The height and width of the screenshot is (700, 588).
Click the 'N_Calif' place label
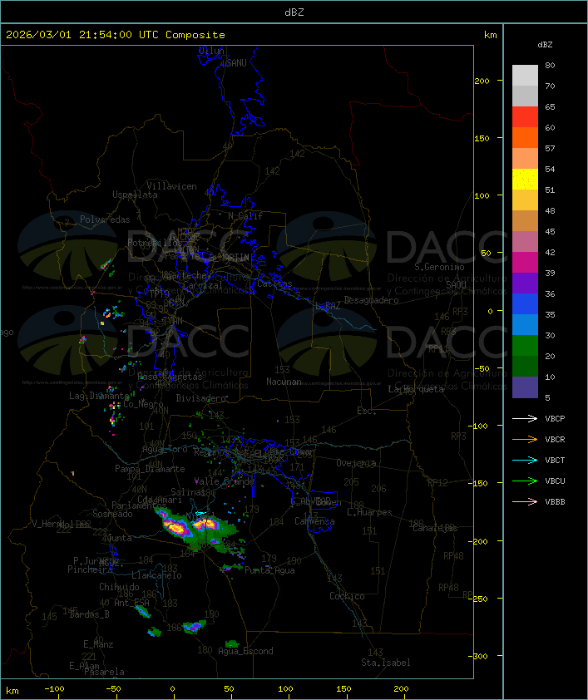click(245, 216)
